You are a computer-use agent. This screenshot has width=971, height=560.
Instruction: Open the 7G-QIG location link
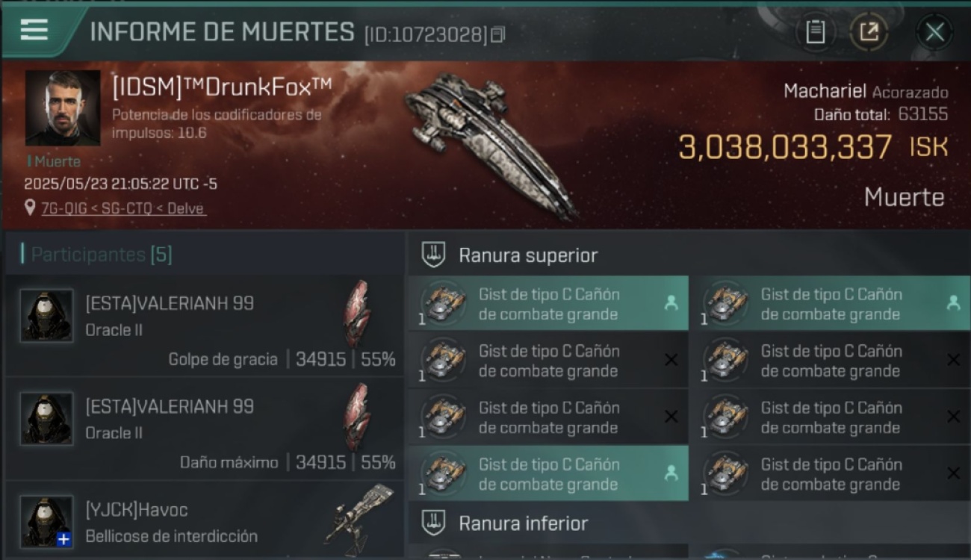click(123, 208)
